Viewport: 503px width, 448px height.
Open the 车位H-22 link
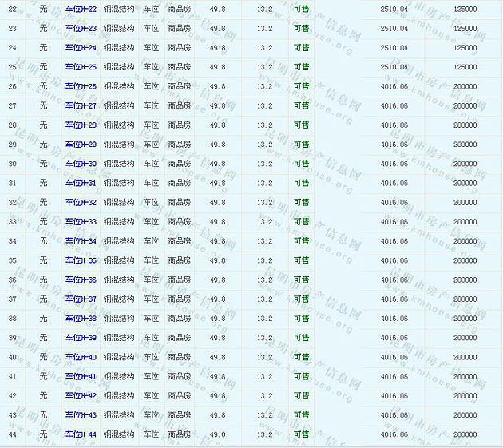click(x=81, y=9)
